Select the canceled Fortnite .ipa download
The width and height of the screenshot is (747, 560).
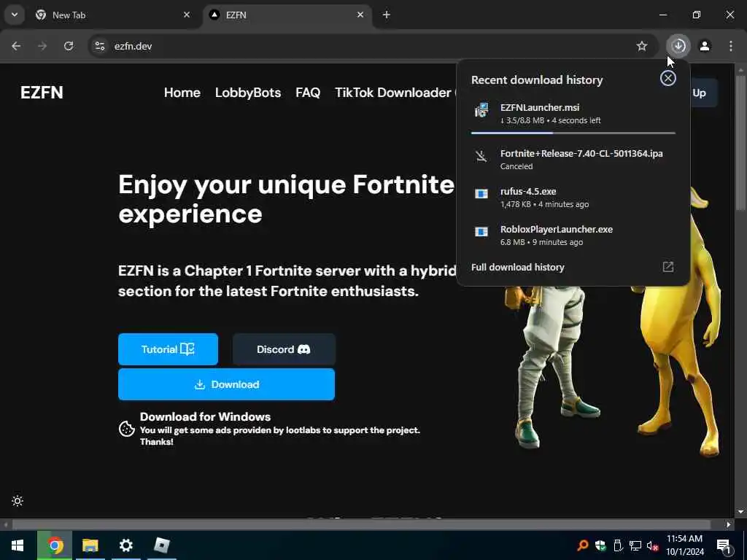[x=573, y=159]
